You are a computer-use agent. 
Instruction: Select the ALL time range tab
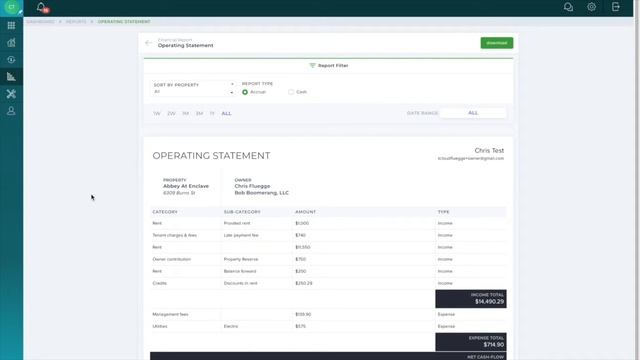pos(227,113)
